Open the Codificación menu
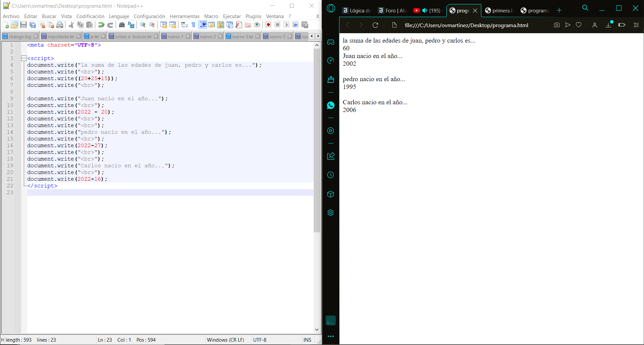The image size is (644, 345). tap(90, 16)
